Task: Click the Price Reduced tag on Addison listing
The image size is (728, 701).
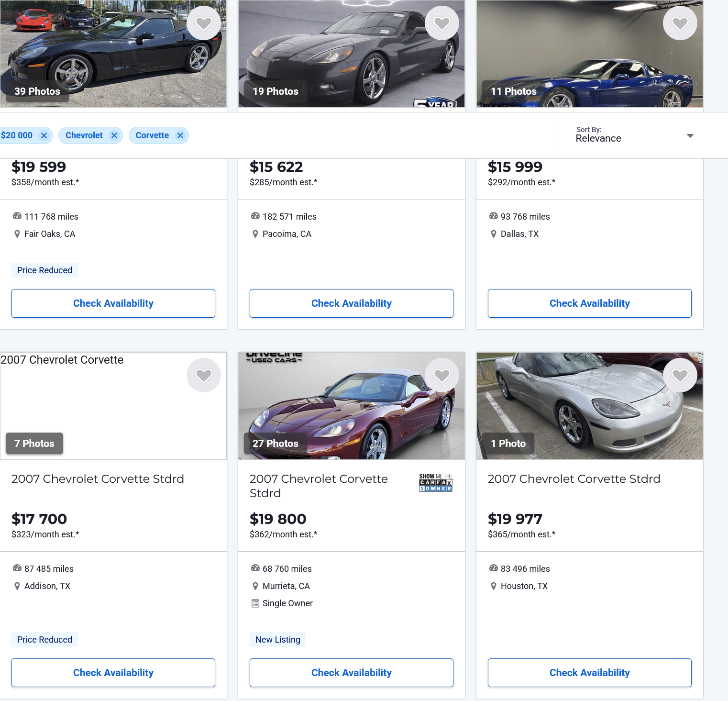Action: click(44, 640)
